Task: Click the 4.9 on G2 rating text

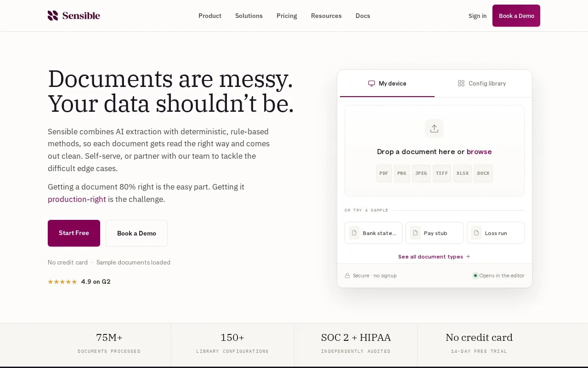Action: [x=96, y=282]
